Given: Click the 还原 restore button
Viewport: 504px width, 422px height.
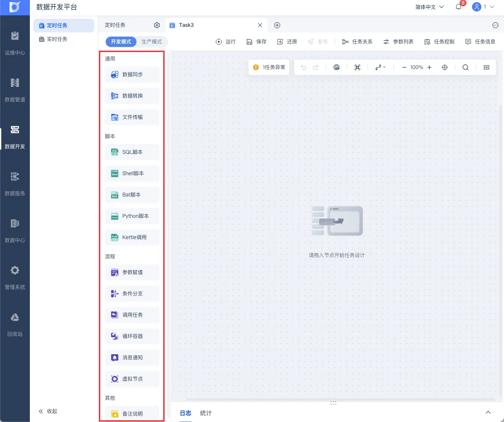Looking at the screenshot, I should click(287, 41).
